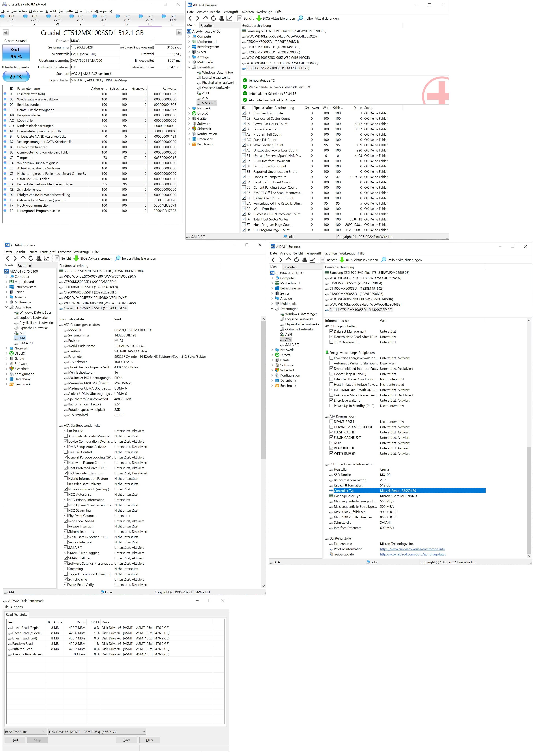Expand Netzwerk in the S.M.A.R.T. window tree
Viewport: 535px width, 756px height.
coord(189,108)
